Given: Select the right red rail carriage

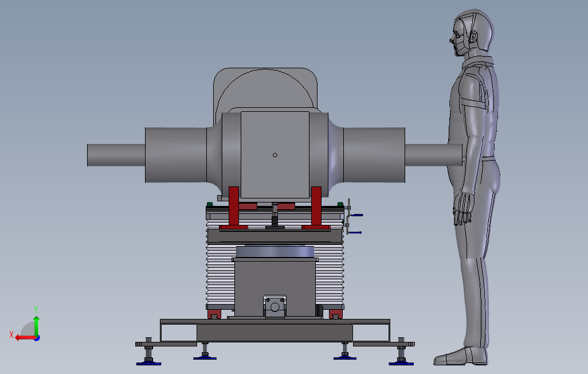Looking at the screenshot, I should pos(336,314).
